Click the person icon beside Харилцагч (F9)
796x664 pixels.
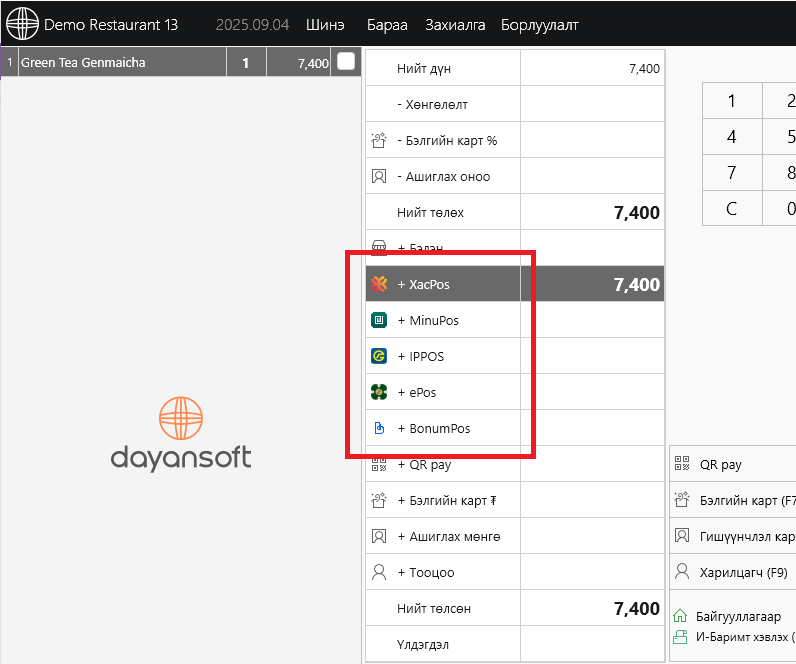tap(682, 571)
